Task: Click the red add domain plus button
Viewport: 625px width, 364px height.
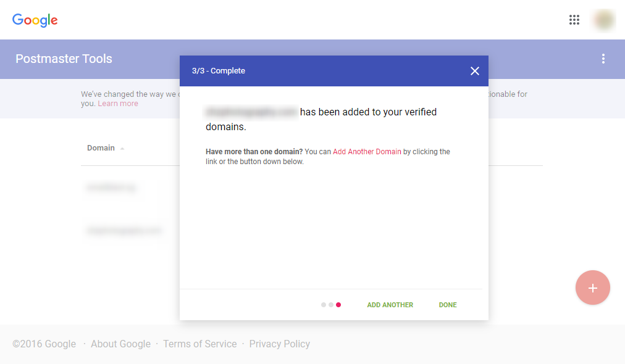Action: pos(592,287)
